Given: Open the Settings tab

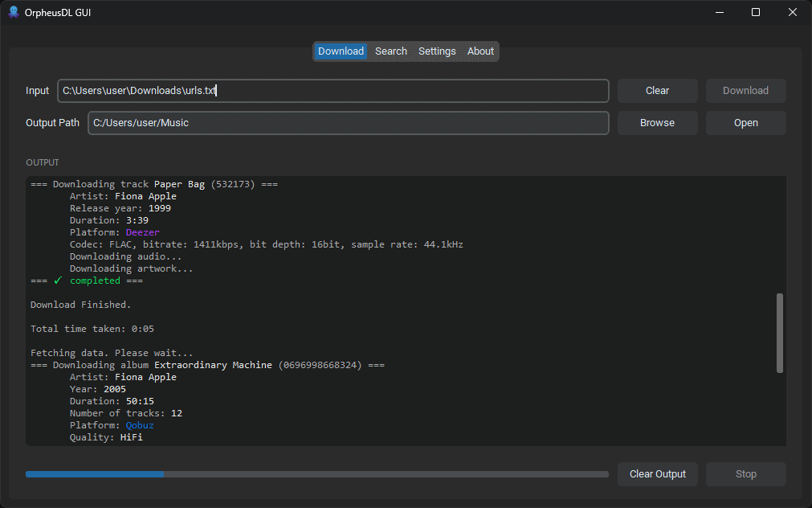Looking at the screenshot, I should point(437,51).
